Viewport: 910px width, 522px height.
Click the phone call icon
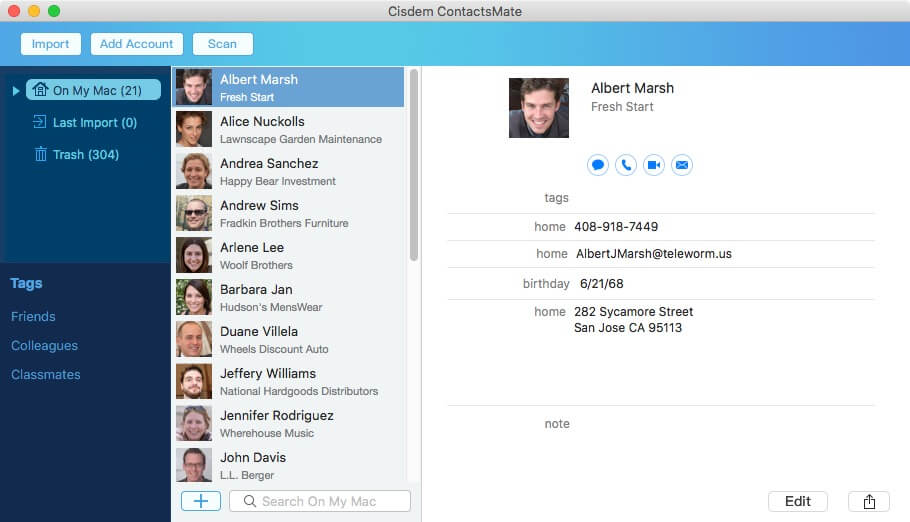(x=626, y=165)
